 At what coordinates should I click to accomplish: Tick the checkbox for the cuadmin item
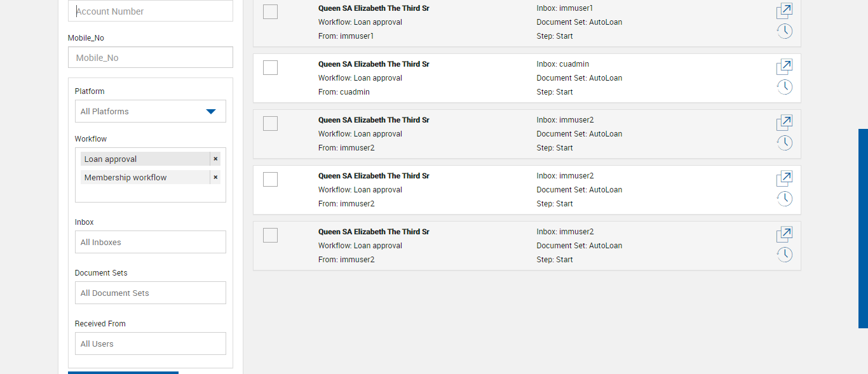tap(270, 67)
